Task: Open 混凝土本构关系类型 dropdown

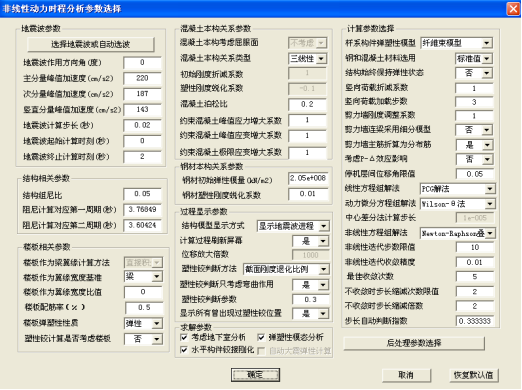Action: point(308,59)
